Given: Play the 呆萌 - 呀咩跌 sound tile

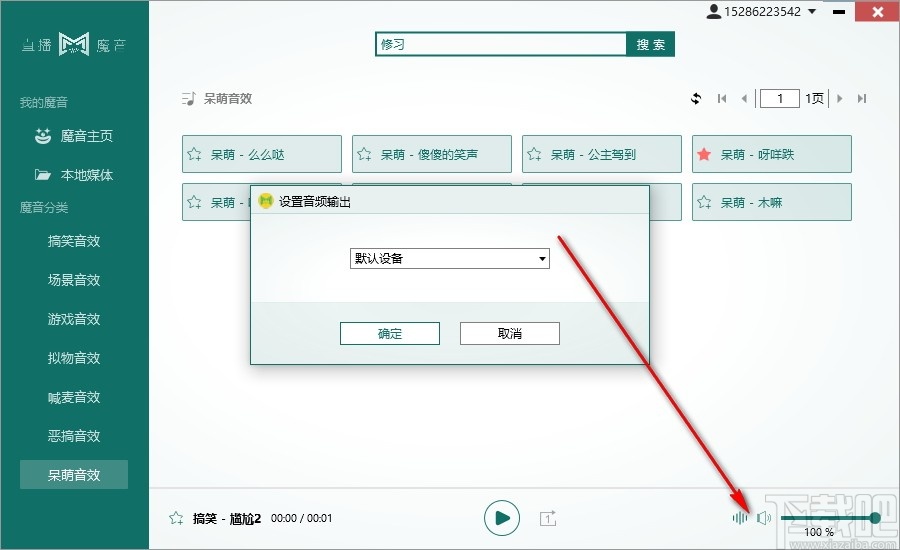Looking at the screenshot, I should 771,154.
